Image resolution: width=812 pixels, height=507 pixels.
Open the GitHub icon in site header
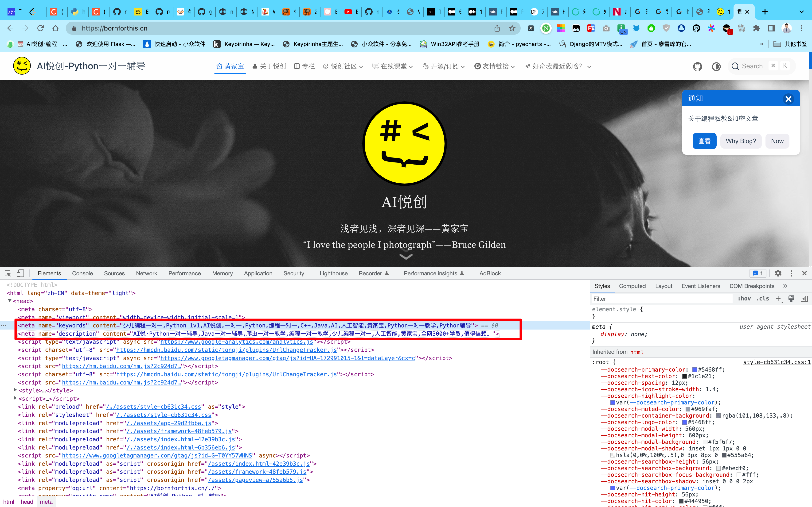click(x=698, y=66)
